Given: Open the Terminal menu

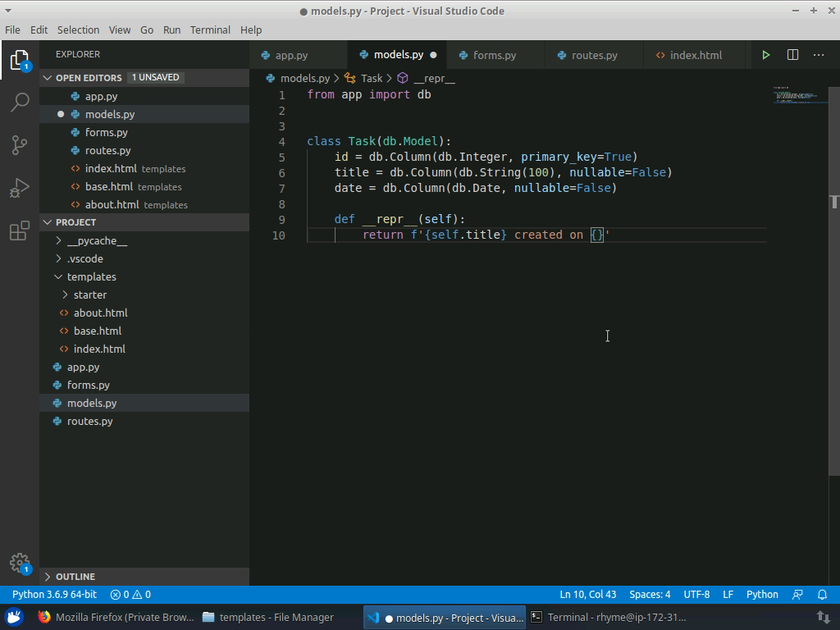Looking at the screenshot, I should pos(209,30).
